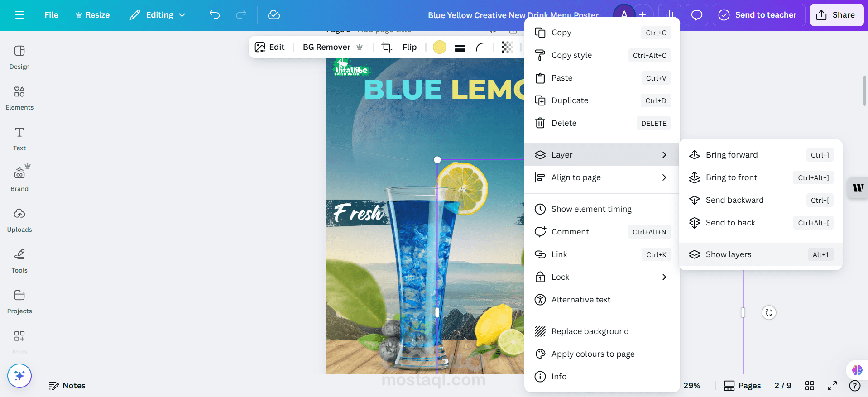This screenshot has width=868, height=397.
Task: Select Copy from the context menu
Action: click(x=602, y=33)
